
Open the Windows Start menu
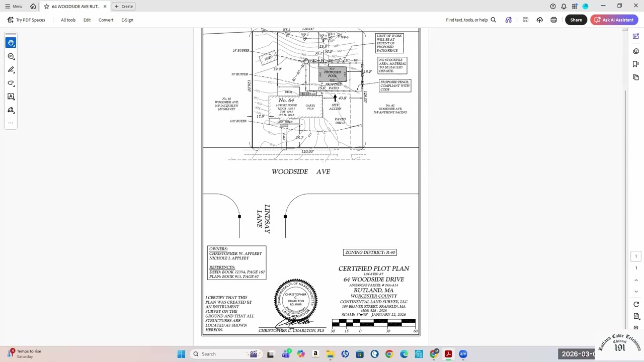coord(181,354)
